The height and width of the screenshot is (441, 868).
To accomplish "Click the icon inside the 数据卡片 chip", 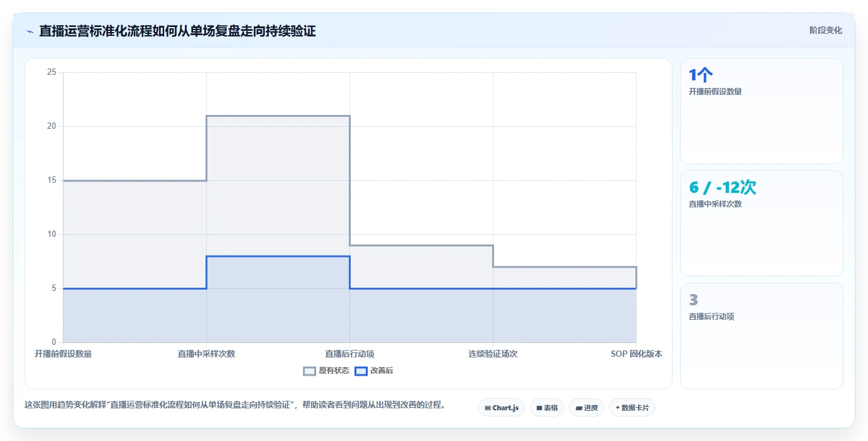I will click(x=618, y=408).
